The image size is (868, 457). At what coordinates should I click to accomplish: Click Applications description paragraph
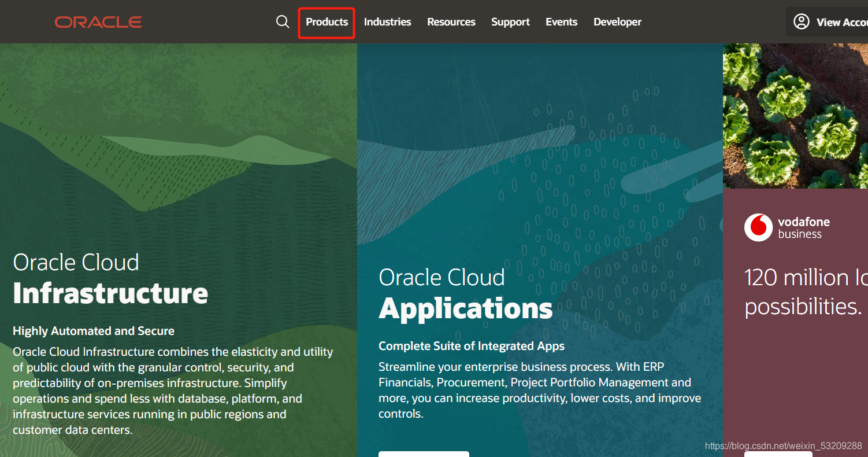[x=540, y=390]
